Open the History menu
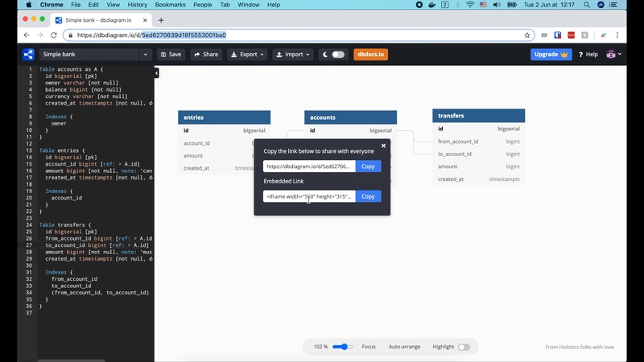 pyautogui.click(x=137, y=5)
